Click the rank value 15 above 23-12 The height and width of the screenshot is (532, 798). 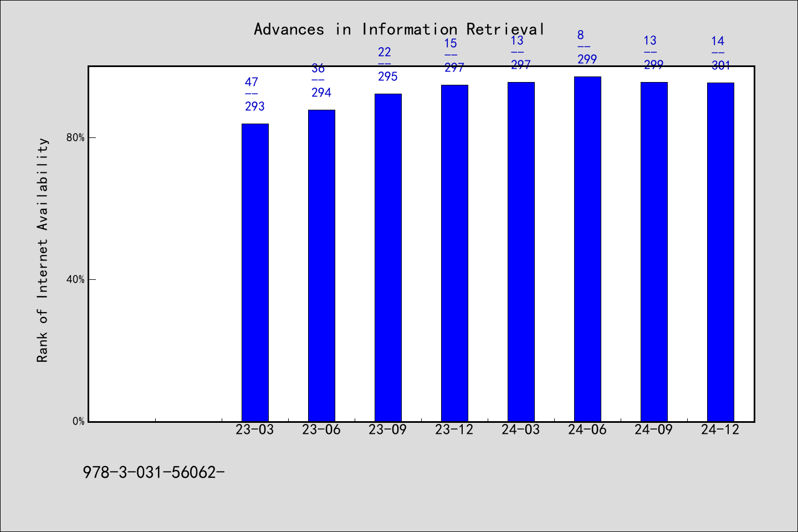[x=451, y=43]
